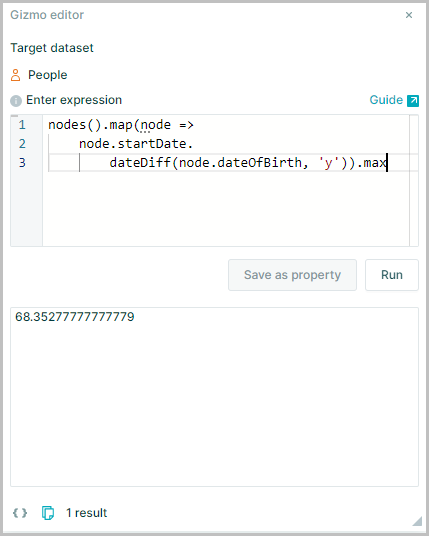Click on node.startDate. text in line 2
Image resolution: width=429 pixels, height=536 pixels.
tap(136, 144)
